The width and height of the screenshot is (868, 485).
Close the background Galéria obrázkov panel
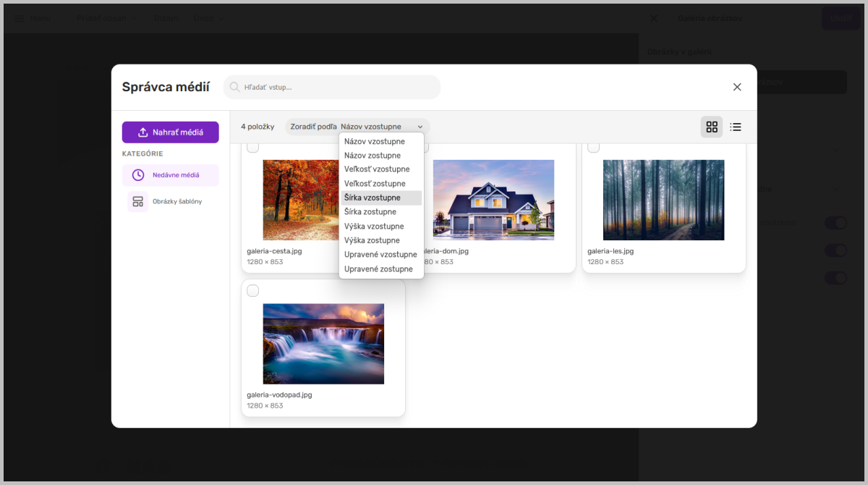pos(654,18)
